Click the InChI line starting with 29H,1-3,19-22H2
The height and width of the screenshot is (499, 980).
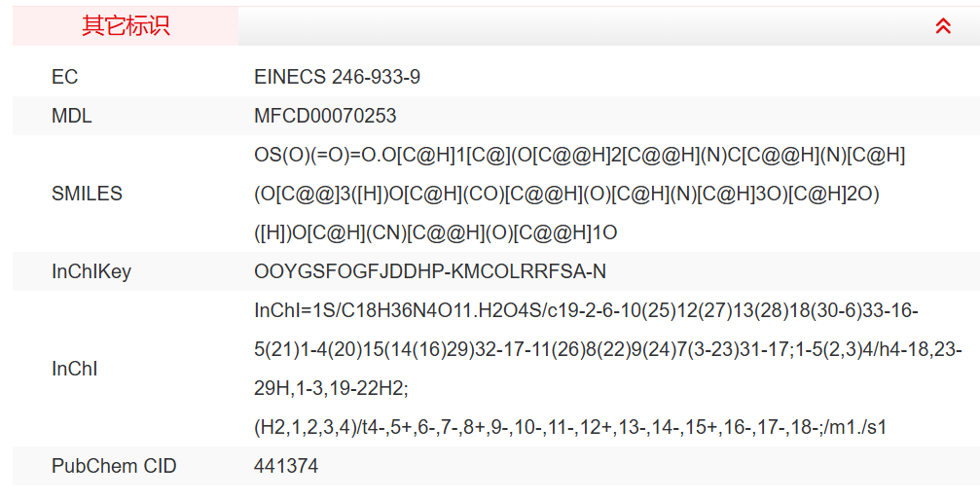click(x=331, y=388)
